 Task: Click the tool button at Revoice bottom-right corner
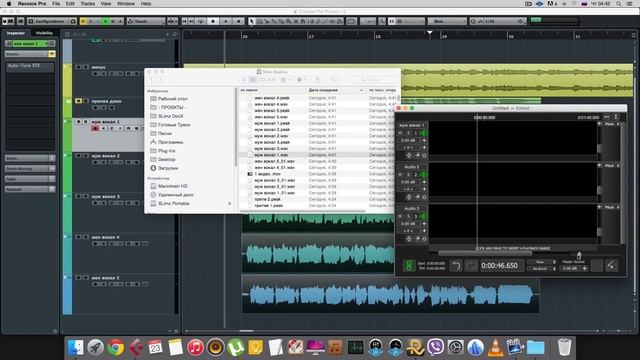611,266
